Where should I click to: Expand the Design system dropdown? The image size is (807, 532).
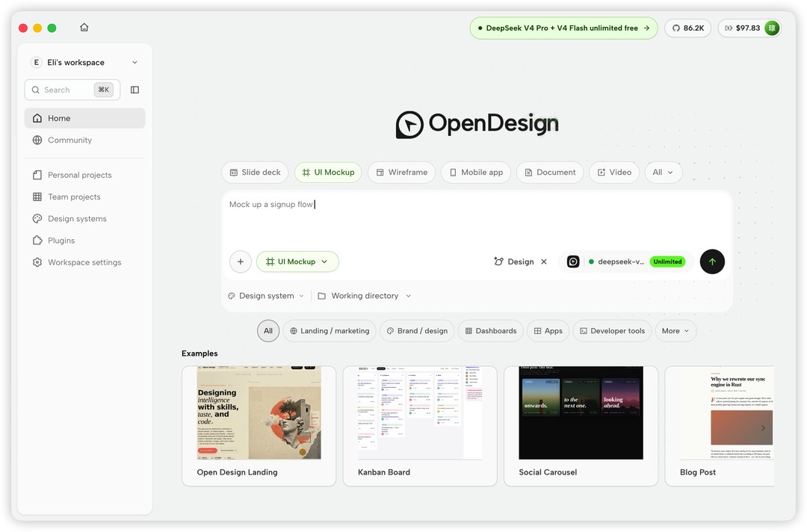click(266, 296)
